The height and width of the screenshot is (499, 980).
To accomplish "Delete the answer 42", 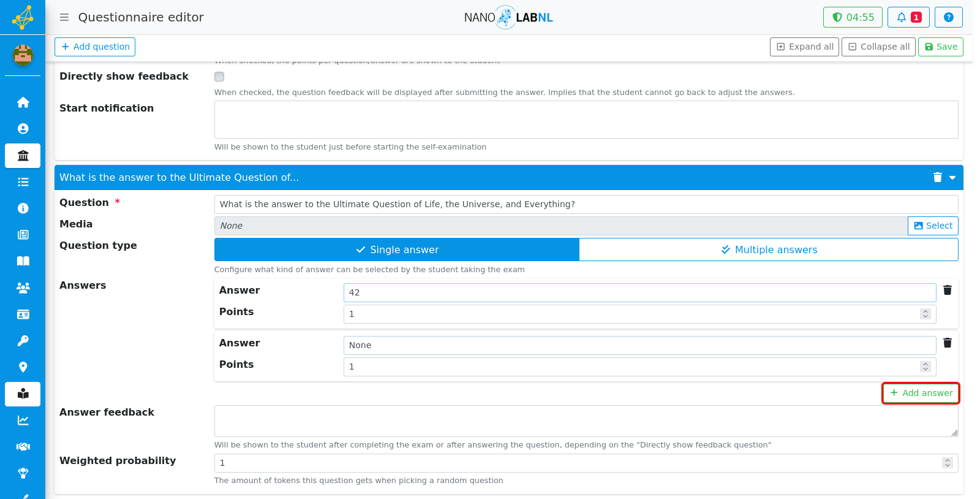I will tap(948, 290).
